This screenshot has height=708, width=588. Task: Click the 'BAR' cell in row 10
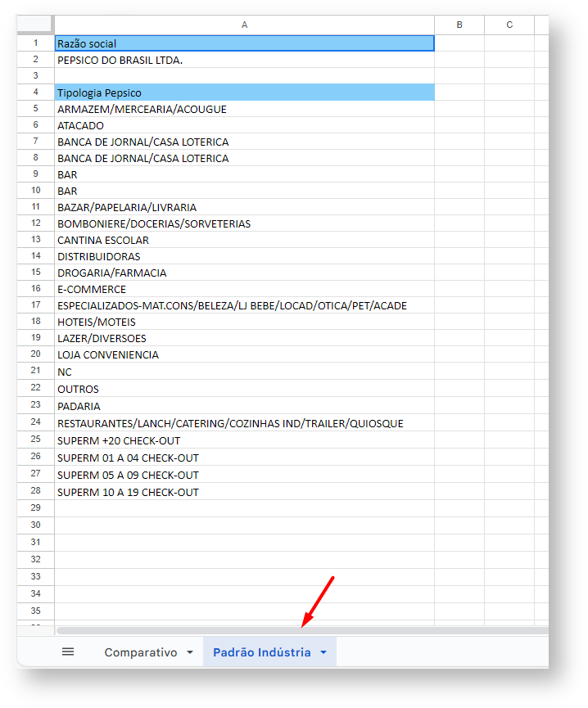point(244,191)
